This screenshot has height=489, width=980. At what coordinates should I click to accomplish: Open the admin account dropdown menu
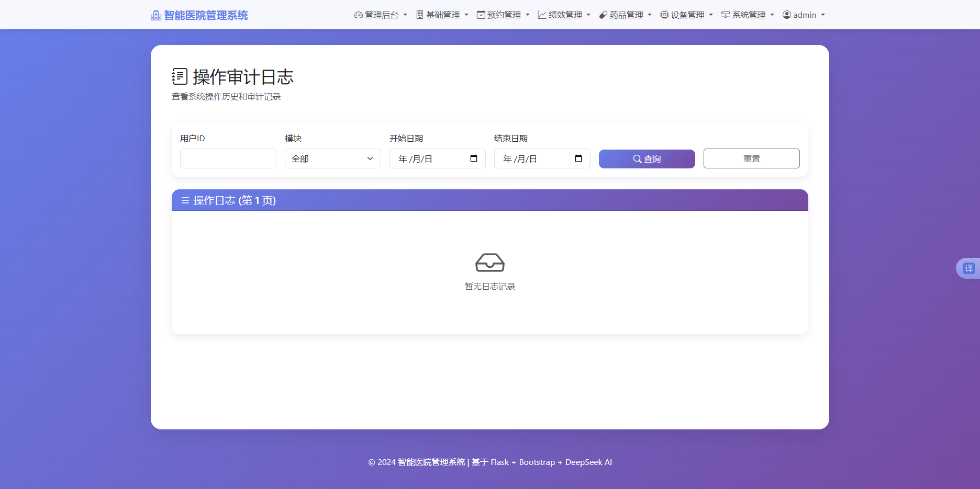[804, 15]
